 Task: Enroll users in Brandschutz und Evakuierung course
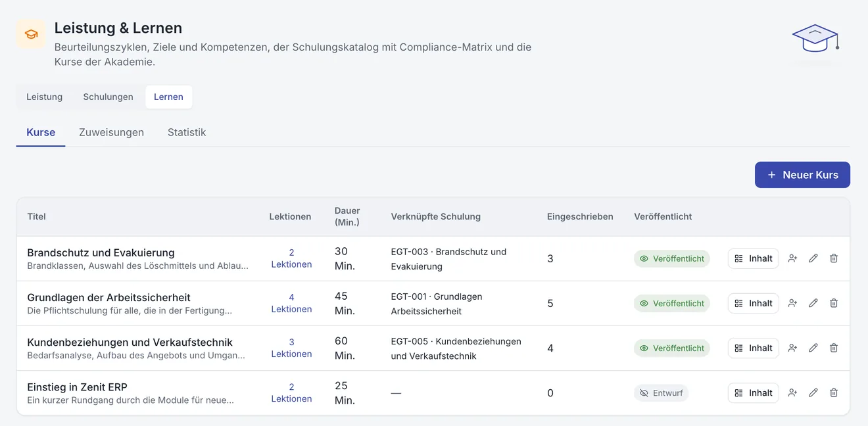coord(792,258)
